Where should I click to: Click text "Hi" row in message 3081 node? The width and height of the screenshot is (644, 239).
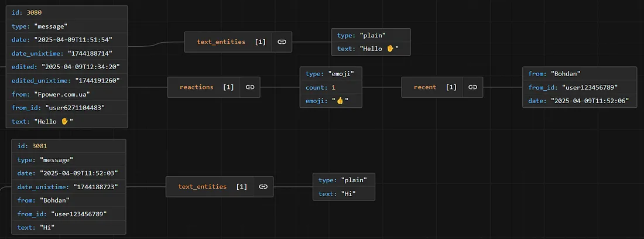pos(68,227)
